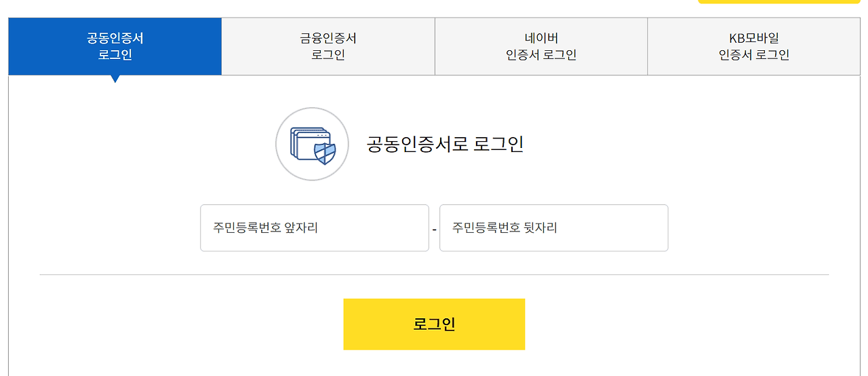Open the 금융인증서 로그인 tab
The height and width of the screenshot is (376, 868).
pyautogui.click(x=328, y=46)
